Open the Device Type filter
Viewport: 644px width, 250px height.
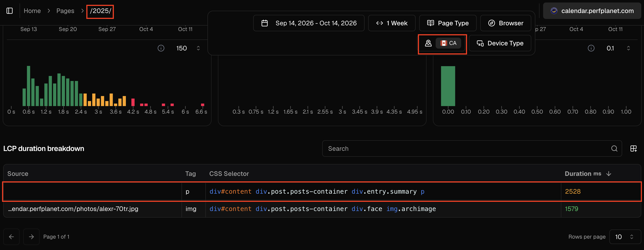click(500, 43)
